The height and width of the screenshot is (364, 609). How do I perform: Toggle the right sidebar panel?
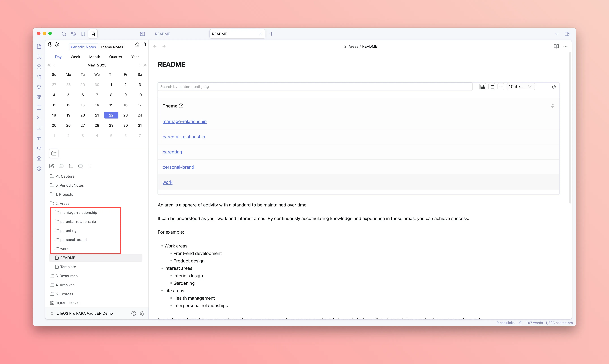(567, 34)
